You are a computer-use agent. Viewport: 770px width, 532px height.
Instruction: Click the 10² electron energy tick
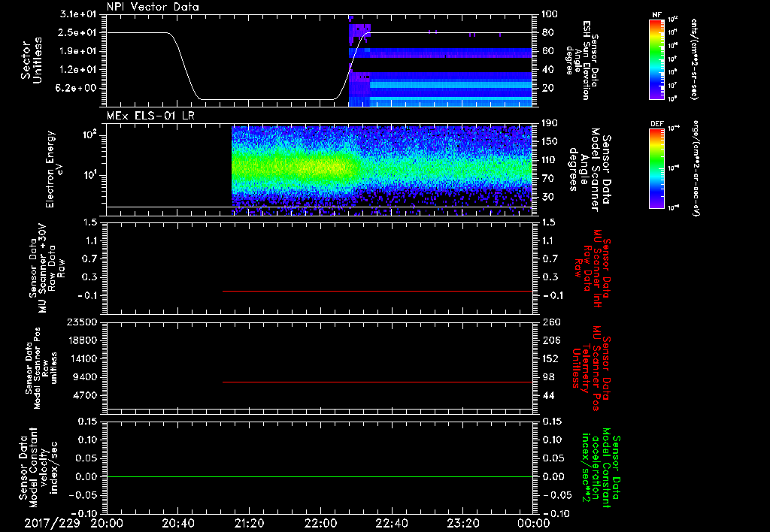coord(89,135)
